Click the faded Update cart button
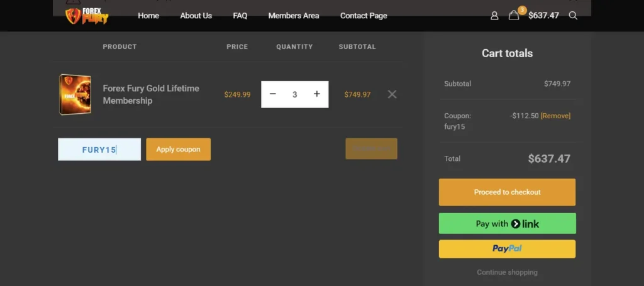 point(371,148)
